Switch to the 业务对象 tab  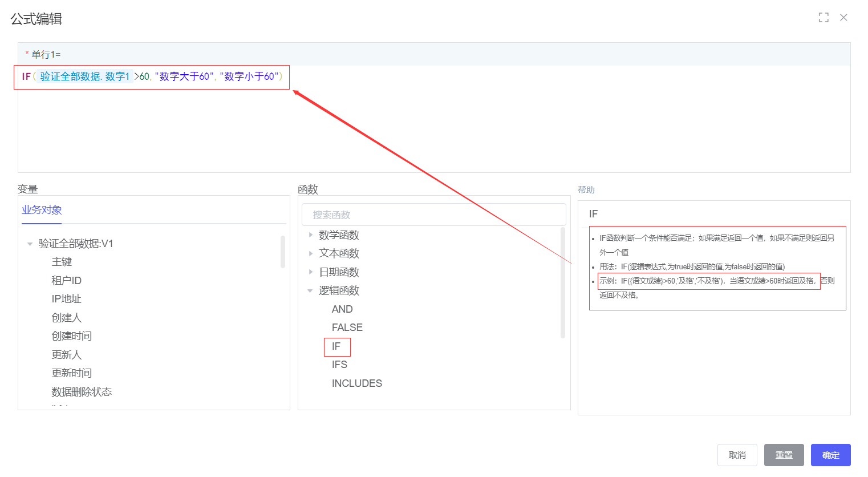pos(42,210)
